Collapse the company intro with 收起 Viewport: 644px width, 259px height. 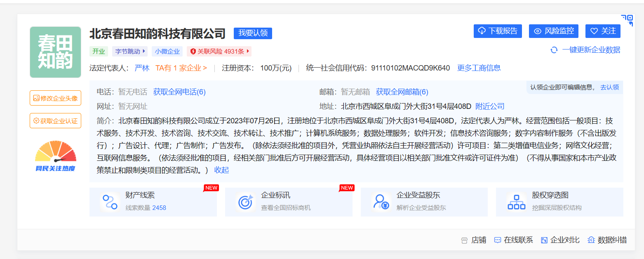point(221,170)
